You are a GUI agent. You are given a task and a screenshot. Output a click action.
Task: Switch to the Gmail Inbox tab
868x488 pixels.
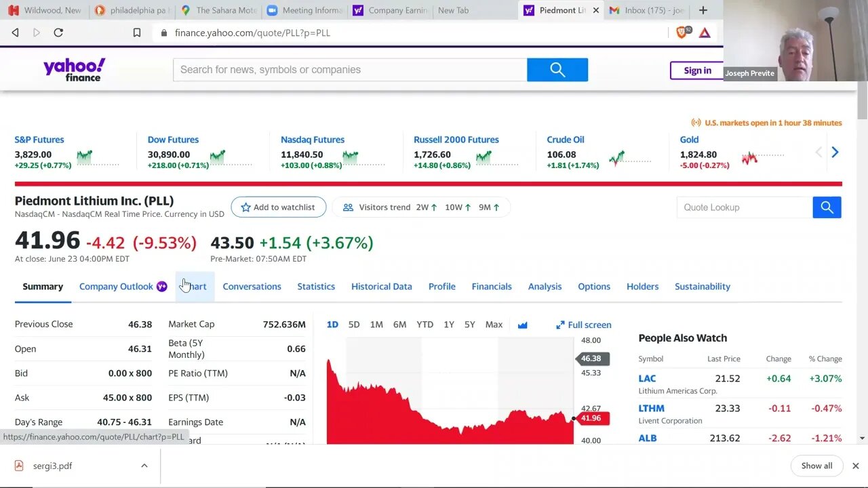647,10
